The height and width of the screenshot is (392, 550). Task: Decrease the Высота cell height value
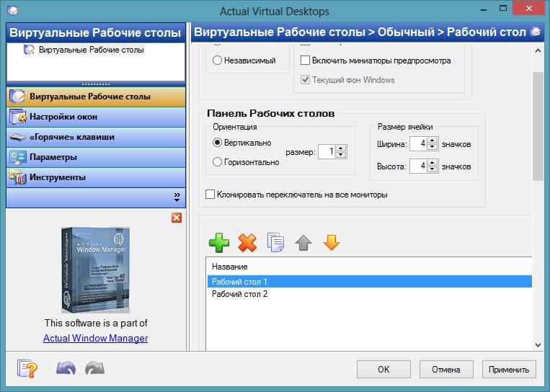(x=433, y=170)
